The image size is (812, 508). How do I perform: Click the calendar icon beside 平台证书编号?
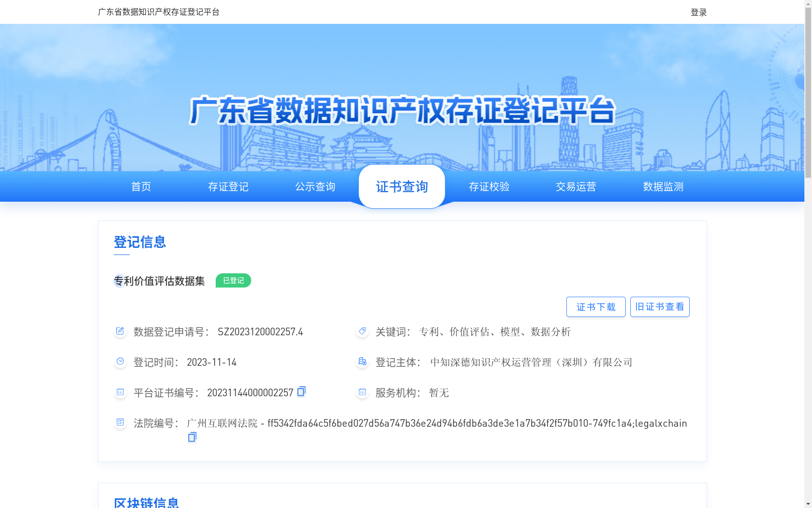(x=120, y=392)
